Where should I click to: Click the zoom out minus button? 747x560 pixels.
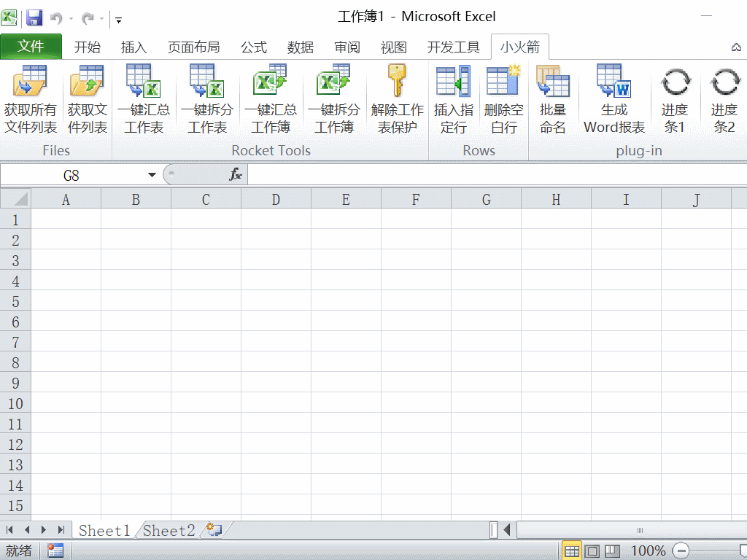click(681, 551)
